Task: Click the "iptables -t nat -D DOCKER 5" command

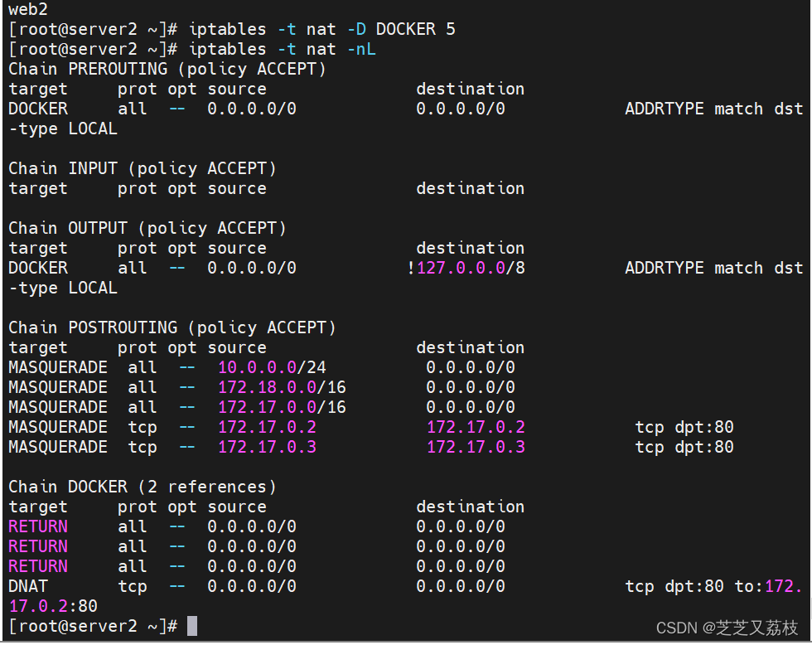Action: tap(322, 29)
